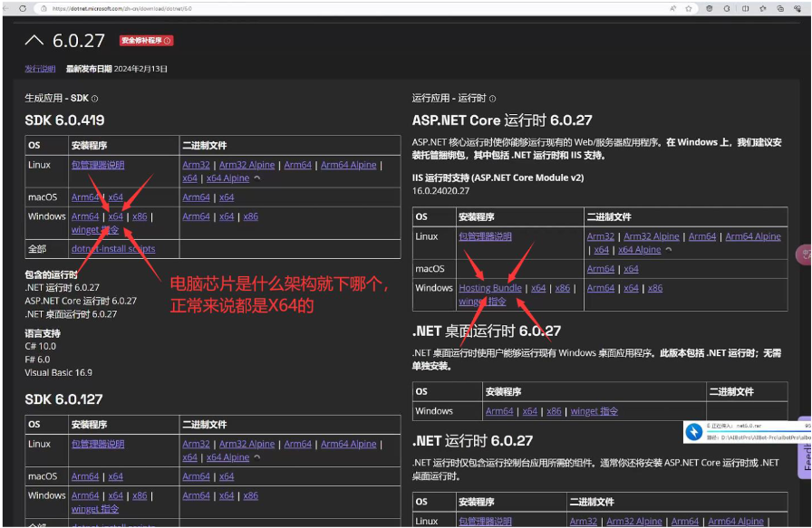Open the 发行说明 release notes link
Viewport: 812px width, 528px height.
40,69
